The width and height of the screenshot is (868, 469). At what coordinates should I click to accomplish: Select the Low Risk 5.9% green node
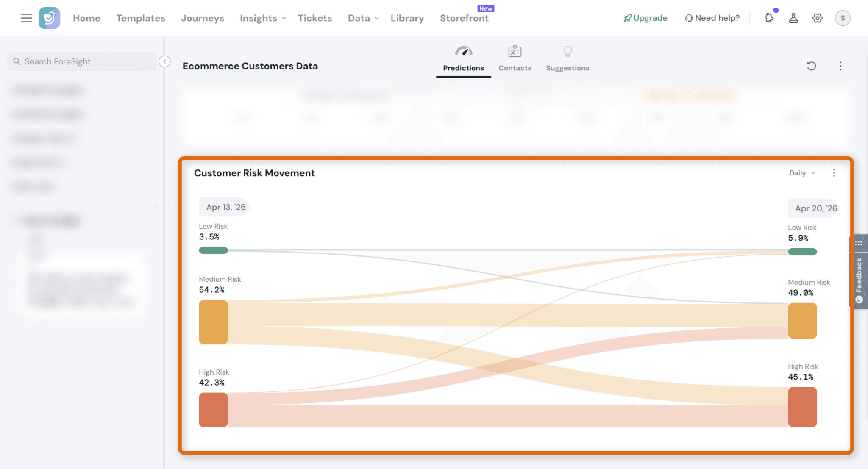click(802, 252)
